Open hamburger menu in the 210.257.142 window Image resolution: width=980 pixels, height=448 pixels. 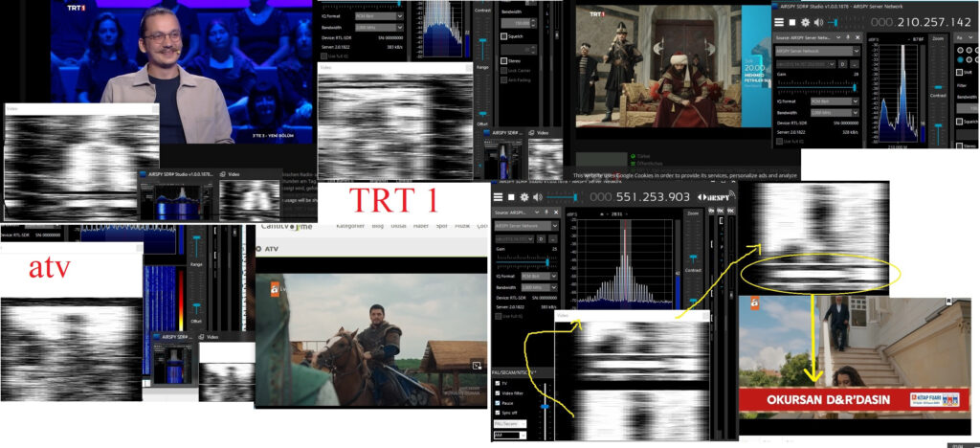click(779, 21)
